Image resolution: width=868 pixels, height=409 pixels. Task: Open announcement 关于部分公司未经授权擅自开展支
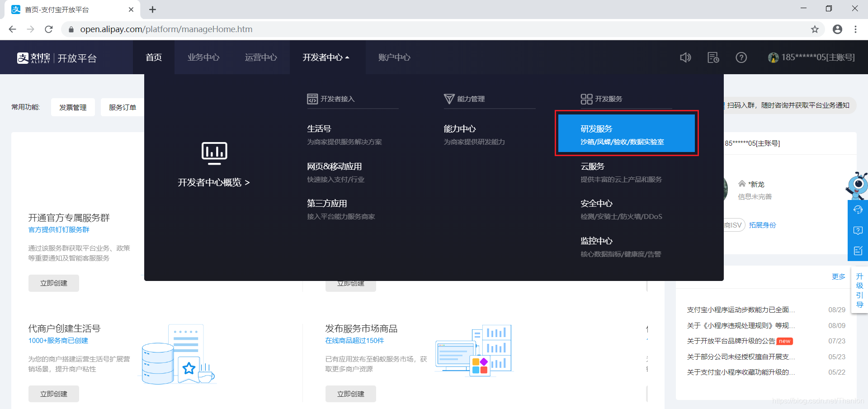pos(741,357)
